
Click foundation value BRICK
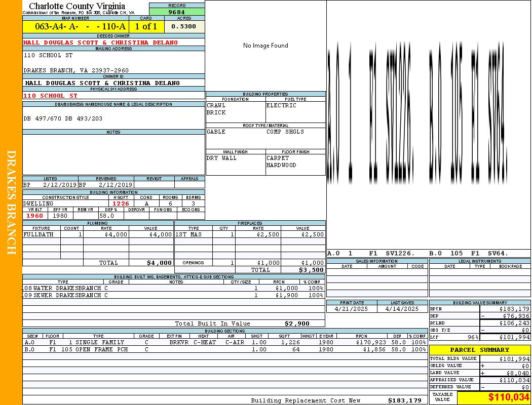[x=216, y=112]
